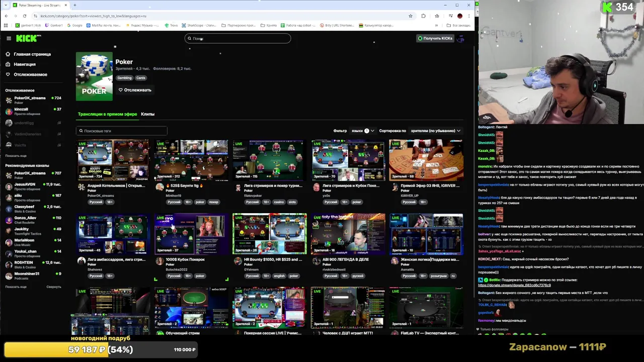The height and width of the screenshot is (362, 644).
Task: Open JesusAVGN avatar in recommended channels
Action: point(9,186)
